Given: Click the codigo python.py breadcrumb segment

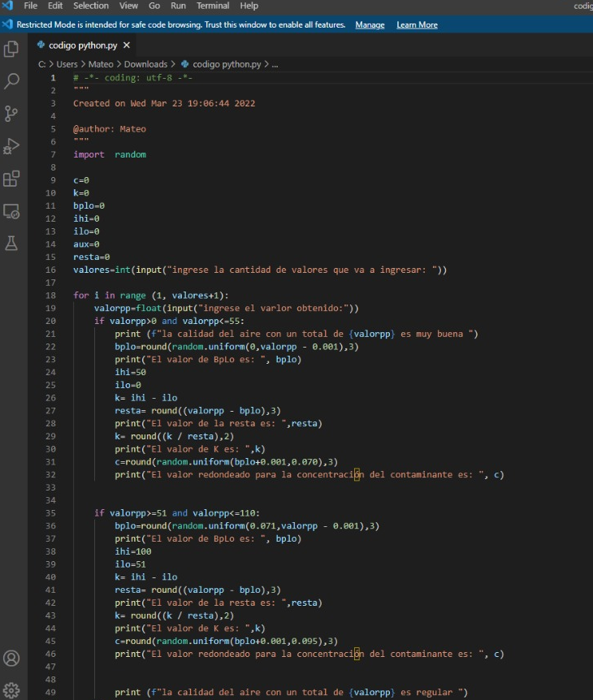Looking at the screenshot, I should [x=227, y=64].
